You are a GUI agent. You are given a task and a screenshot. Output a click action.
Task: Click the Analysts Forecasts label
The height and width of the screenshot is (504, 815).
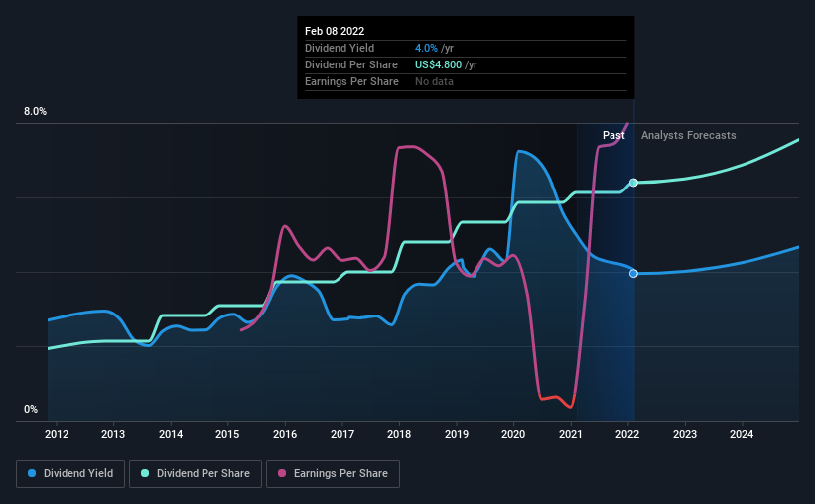coord(688,135)
